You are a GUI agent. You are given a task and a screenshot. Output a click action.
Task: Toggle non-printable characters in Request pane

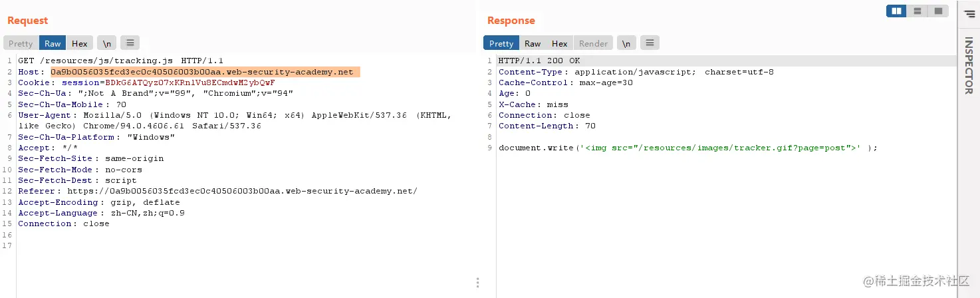pyautogui.click(x=106, y=43)
